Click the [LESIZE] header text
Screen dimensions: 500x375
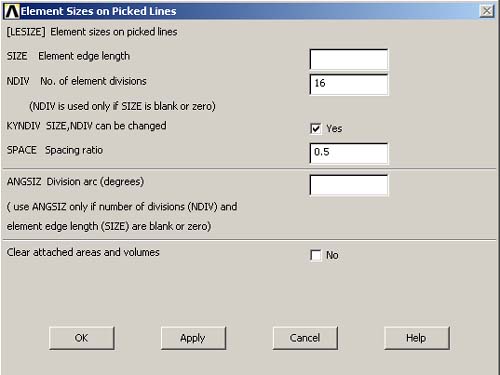[92, 32]
